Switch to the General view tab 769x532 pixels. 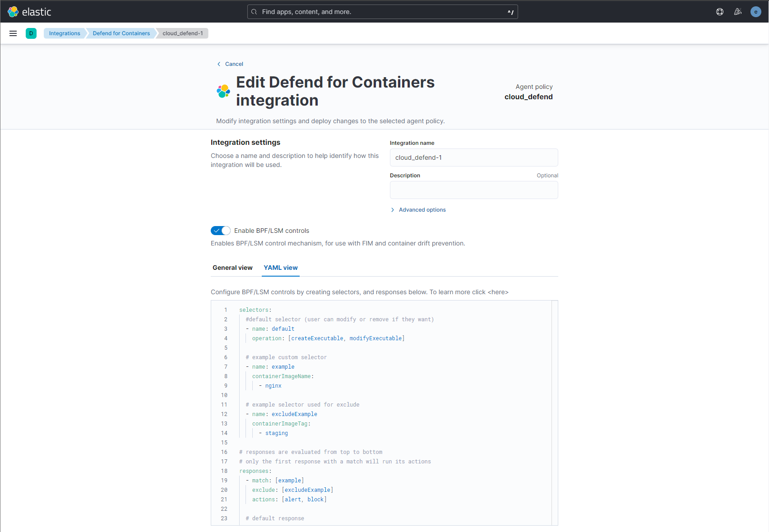pos(232,268)
